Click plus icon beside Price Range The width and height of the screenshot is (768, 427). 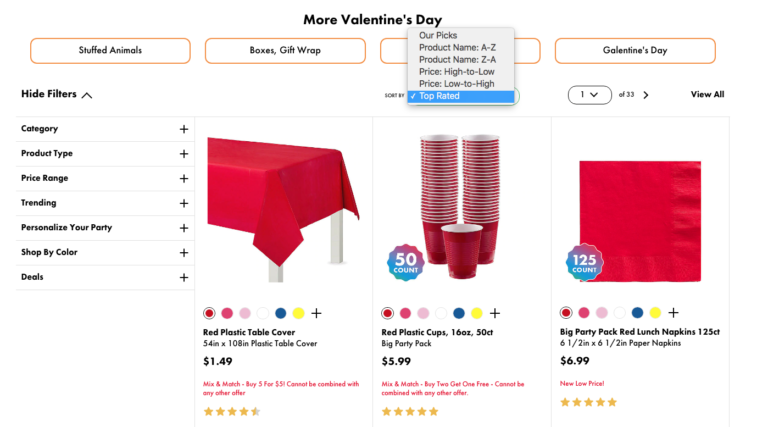pyautogui.click(x=184, y=178)
